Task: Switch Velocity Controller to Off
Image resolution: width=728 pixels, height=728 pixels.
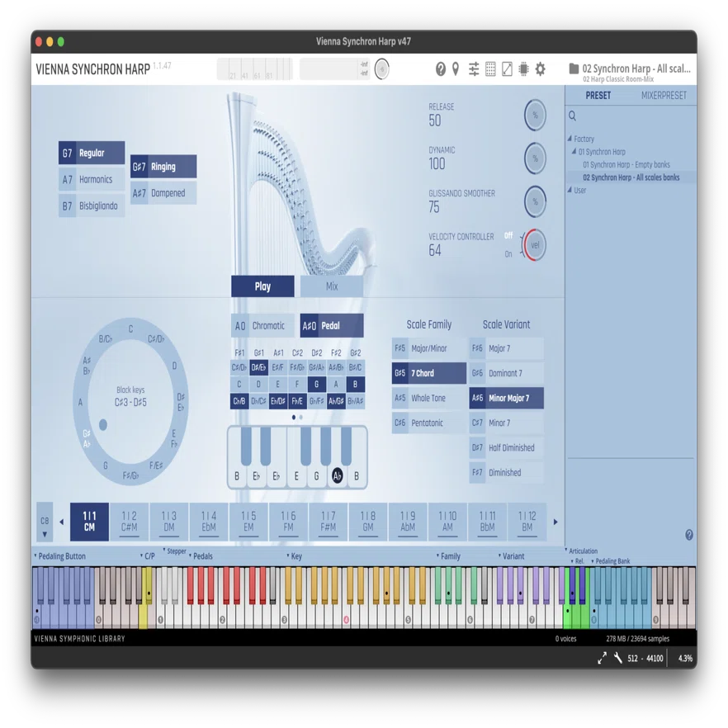Action: (x=508, y=236)
